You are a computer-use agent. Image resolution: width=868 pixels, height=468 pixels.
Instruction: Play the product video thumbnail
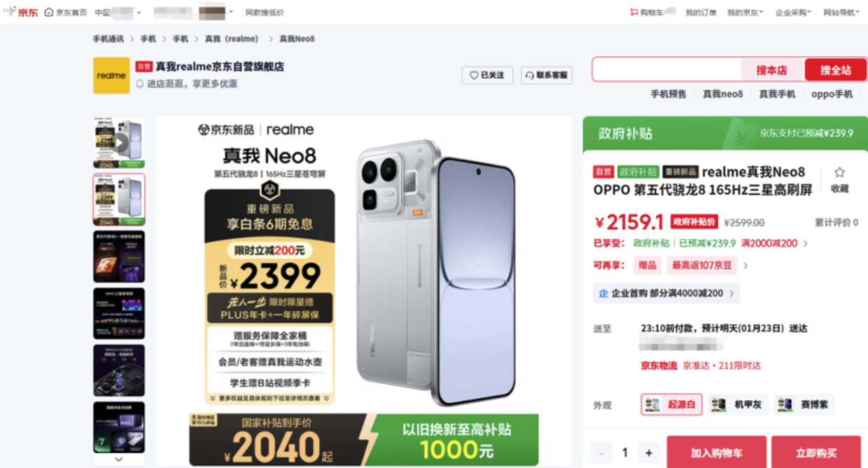pos(119,143)
